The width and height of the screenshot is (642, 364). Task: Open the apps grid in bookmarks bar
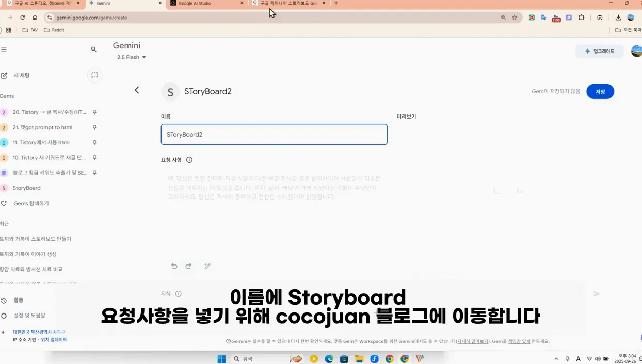pos(9,30)
